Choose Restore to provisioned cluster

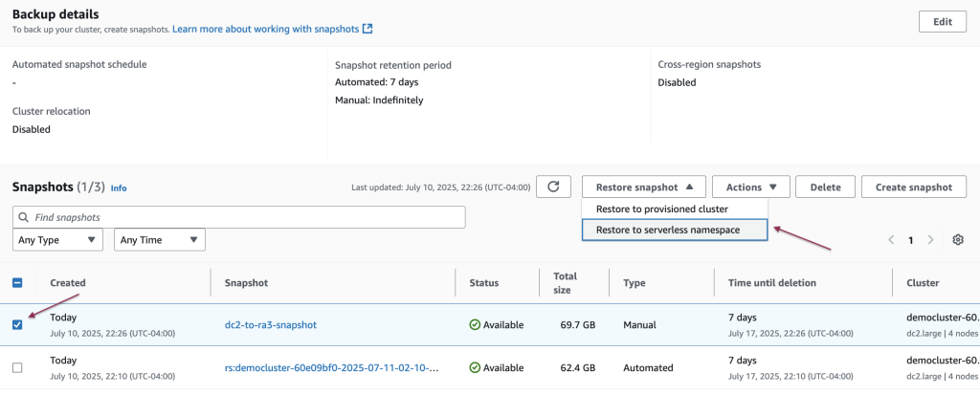click(x=661, y=209)
